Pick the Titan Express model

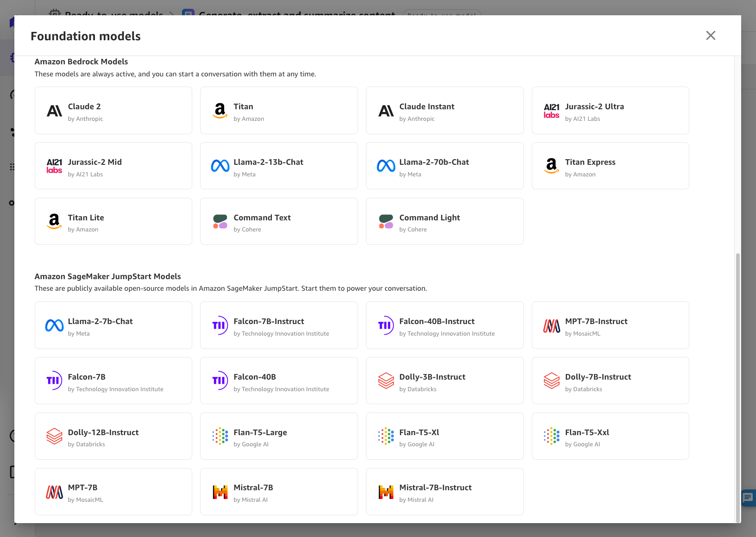tap(611, 166)
